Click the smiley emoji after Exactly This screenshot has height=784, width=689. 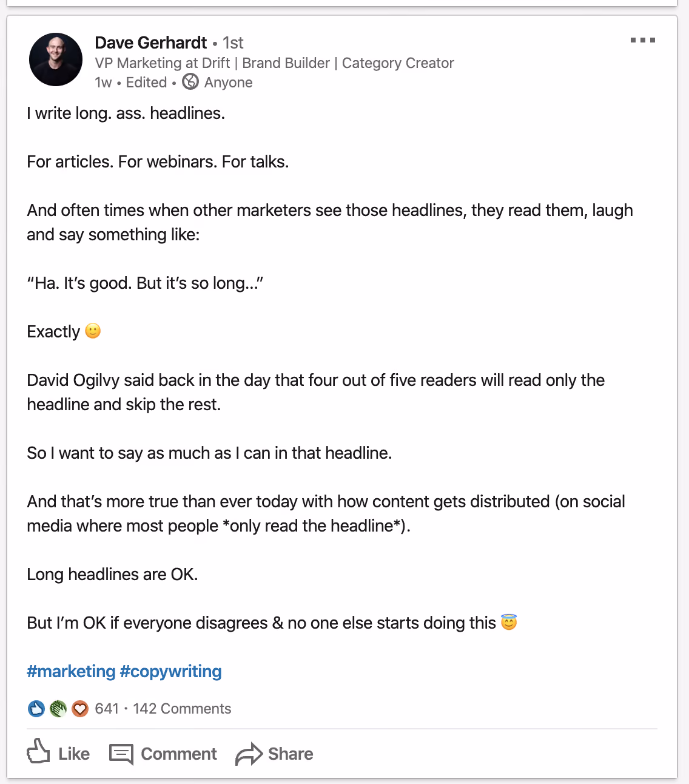(x=93, y=331)
